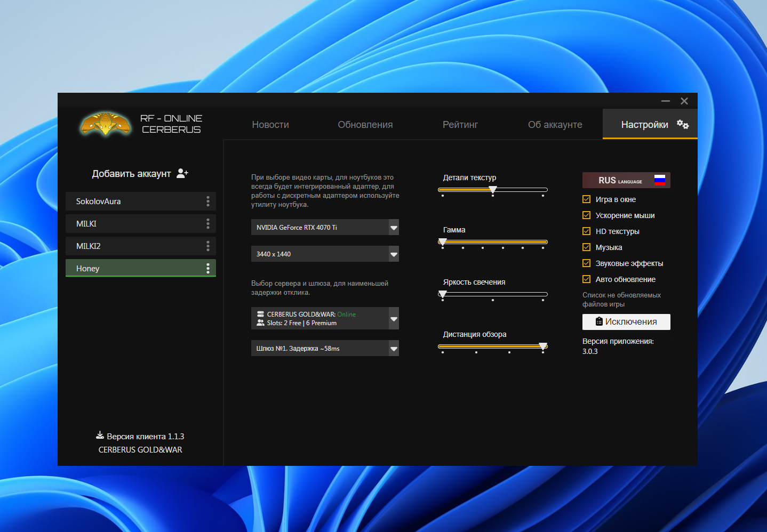Click the settings gears icon
The height and width of the screenshot is (532, 767).
click(683, 124)
